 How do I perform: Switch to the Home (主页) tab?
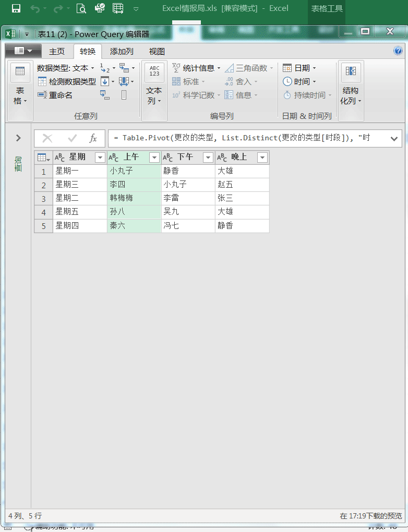pyautogui.click(x=57, y=51)
